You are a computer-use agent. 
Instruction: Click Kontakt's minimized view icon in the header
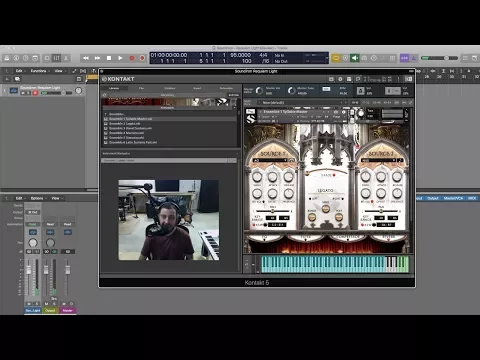click(358, 79)
